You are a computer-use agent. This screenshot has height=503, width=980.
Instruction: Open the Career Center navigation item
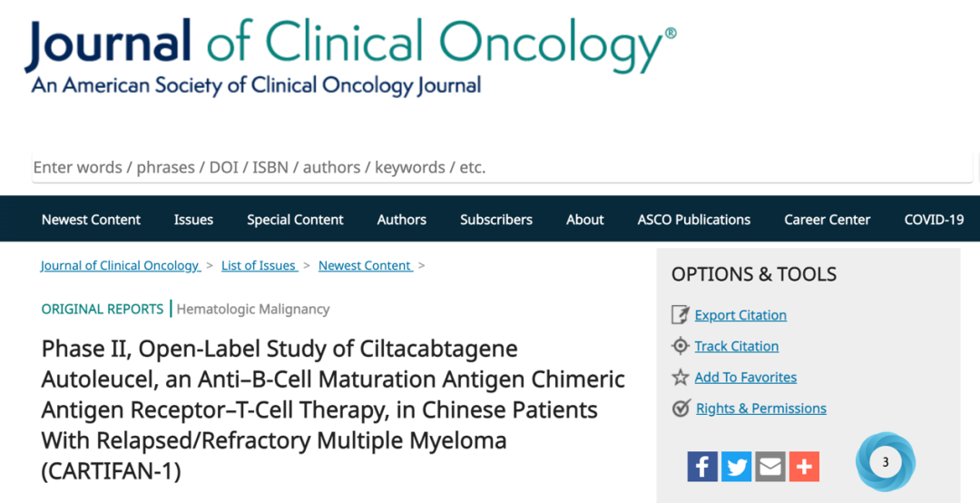828,220
